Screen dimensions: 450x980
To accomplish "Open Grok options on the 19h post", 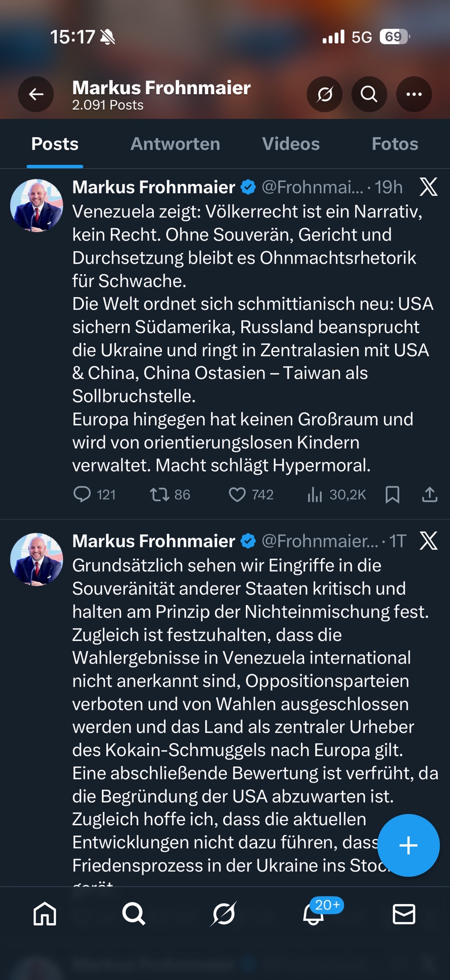I will pos(428,187).
